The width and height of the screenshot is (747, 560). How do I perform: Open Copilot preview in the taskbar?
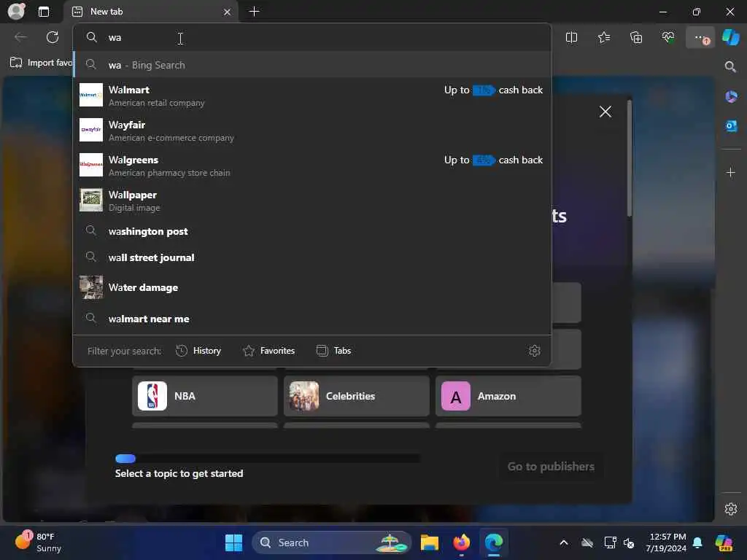tap(724, 542)
